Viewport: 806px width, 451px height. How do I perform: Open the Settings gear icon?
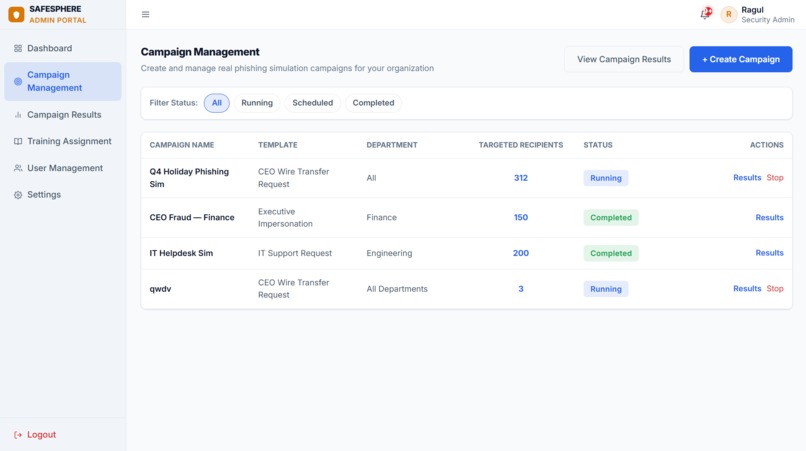point(18,195)
